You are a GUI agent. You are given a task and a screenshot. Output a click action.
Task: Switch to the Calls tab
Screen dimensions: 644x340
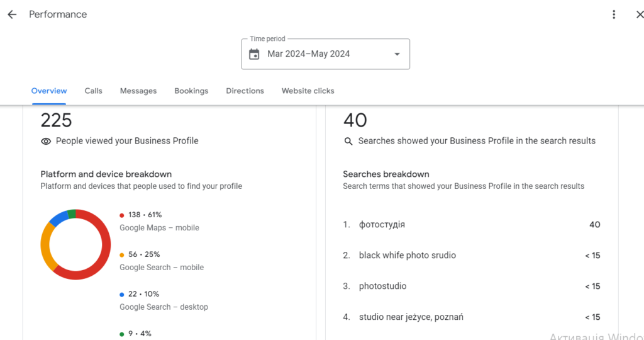93,91
